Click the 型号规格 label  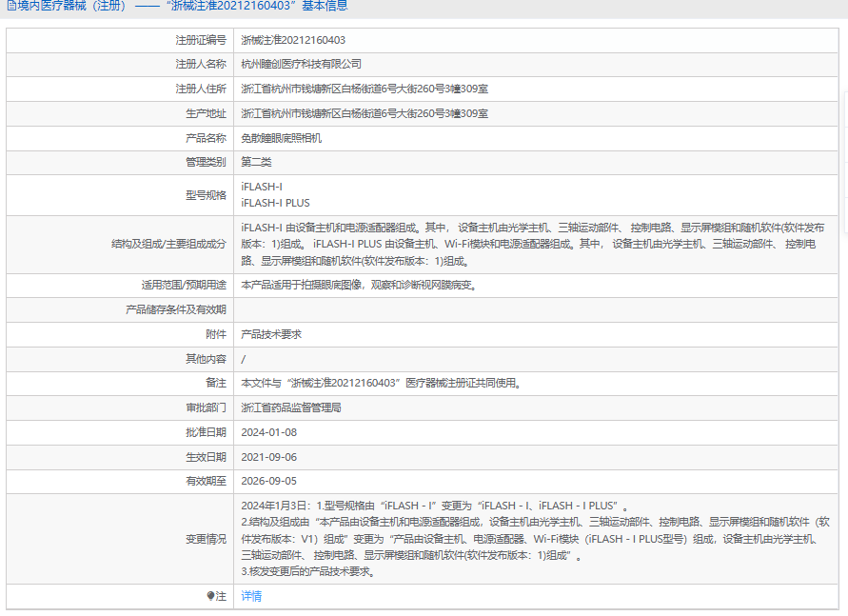pos(206,195)
